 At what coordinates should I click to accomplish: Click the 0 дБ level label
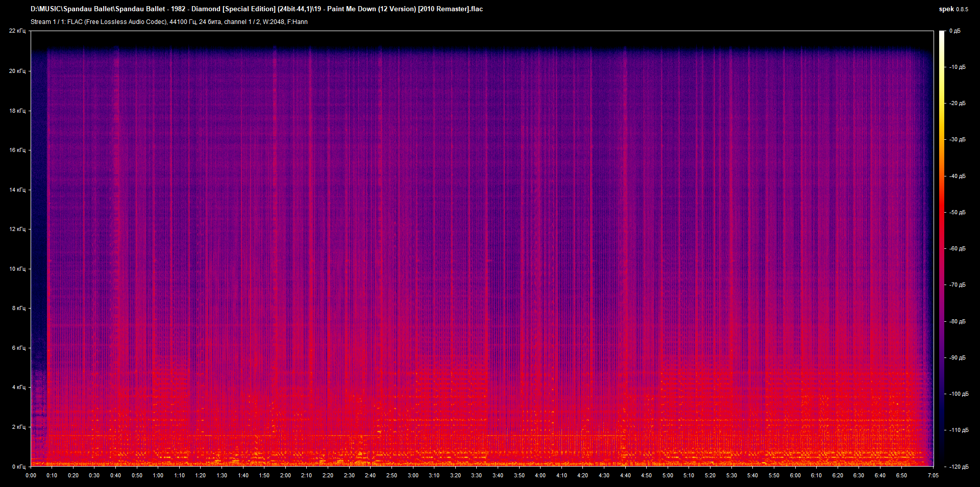[x=954, y=31]
